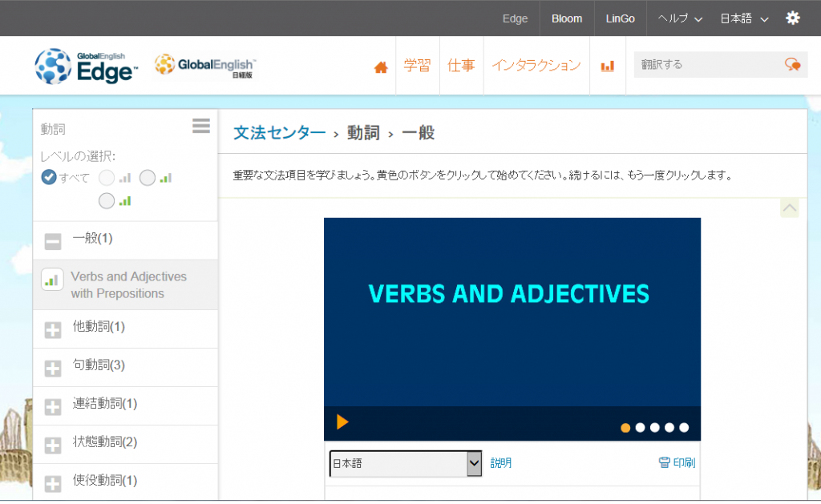The height and width of the screenshot is (504, 821).
Task: Switch to the Bloom product tab
Action: 567,18
